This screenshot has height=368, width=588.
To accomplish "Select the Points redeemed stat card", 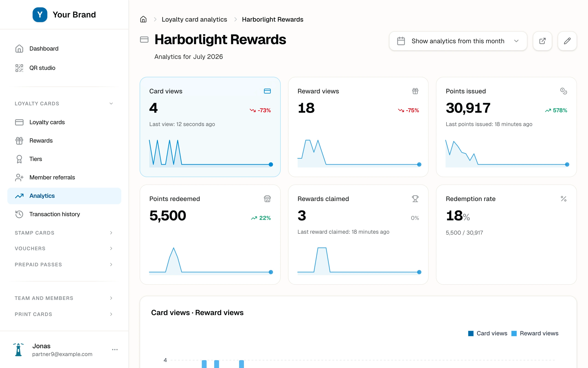I will 210,234.
